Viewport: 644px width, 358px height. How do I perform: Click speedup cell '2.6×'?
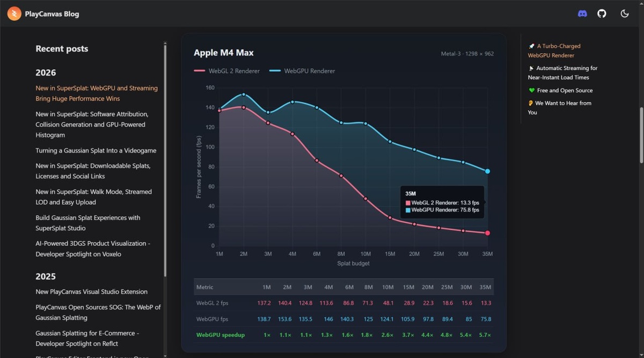point(386,335)
